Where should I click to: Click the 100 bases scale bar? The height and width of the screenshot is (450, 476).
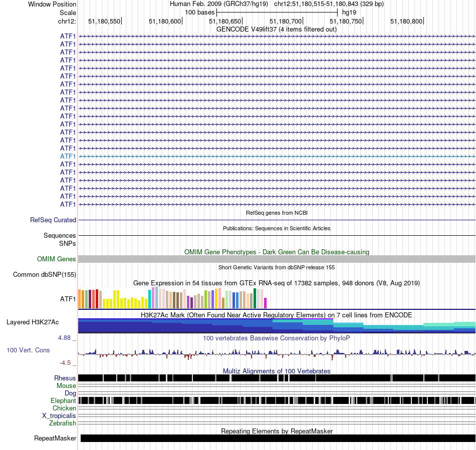pyautogui.click(x=277, y=13)
